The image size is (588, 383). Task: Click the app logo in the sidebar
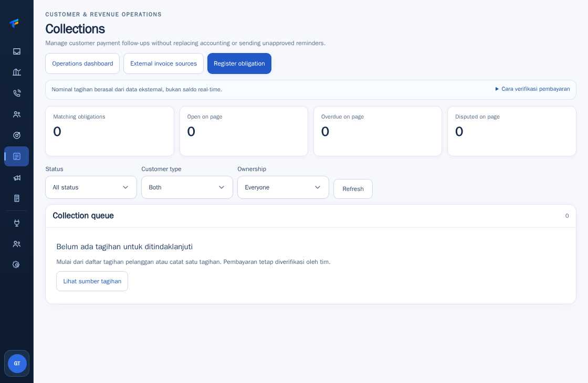coord(14,23)
